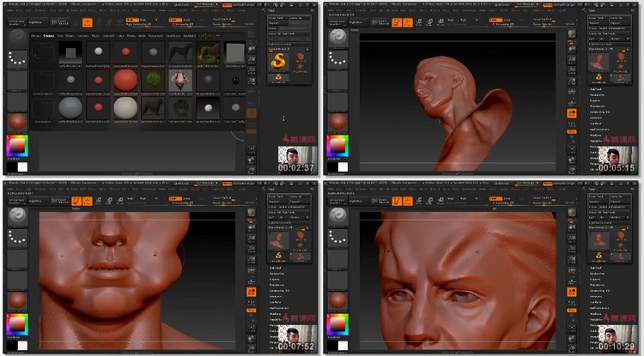Toggle orange Draw button in 00:05:15 frame

pyautogui.click(x=407, y=22)
